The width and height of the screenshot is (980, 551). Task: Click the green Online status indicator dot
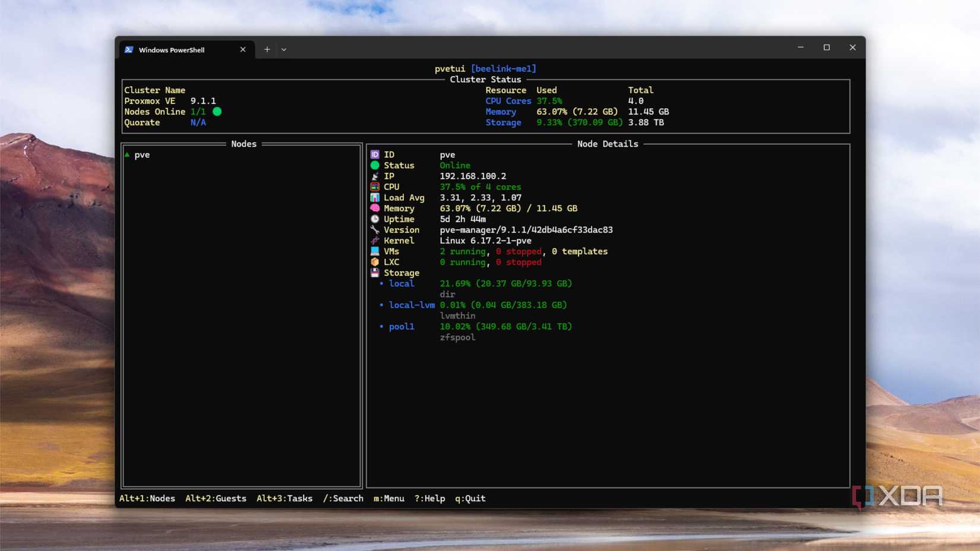tap(375, 165)
